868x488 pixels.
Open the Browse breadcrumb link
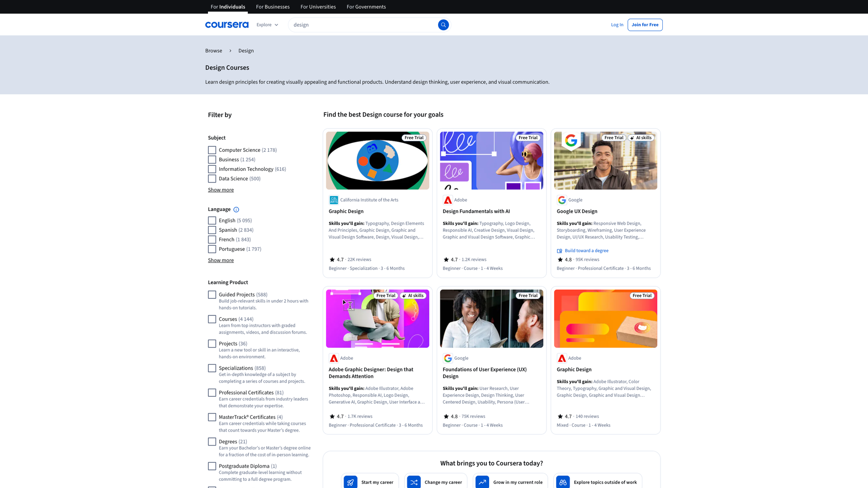[x=213, y=51]
